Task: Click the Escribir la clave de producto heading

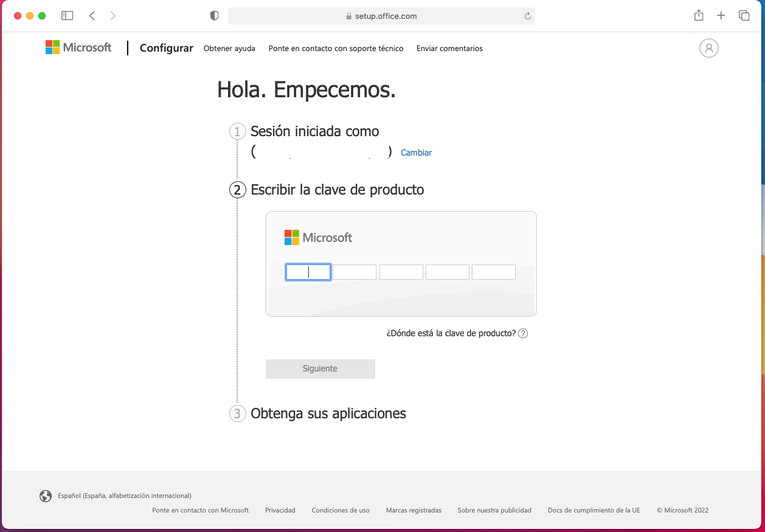Action: pyautogui.click(x=337, y=190)
